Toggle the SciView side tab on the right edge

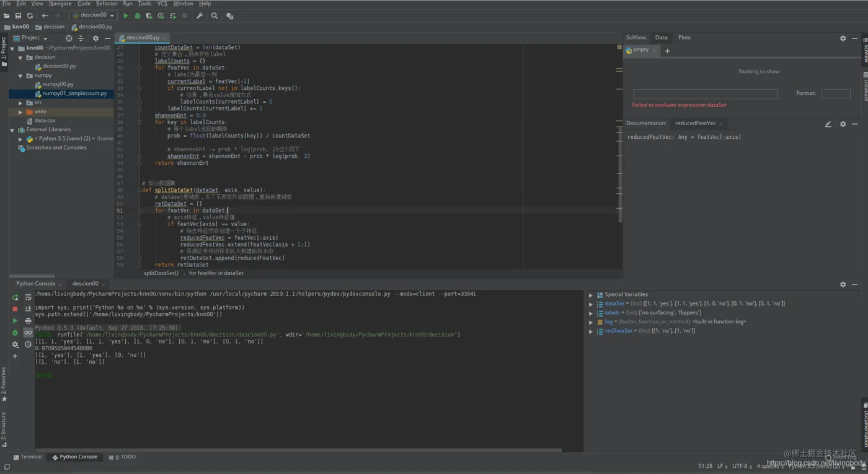(x=864, y=51)
